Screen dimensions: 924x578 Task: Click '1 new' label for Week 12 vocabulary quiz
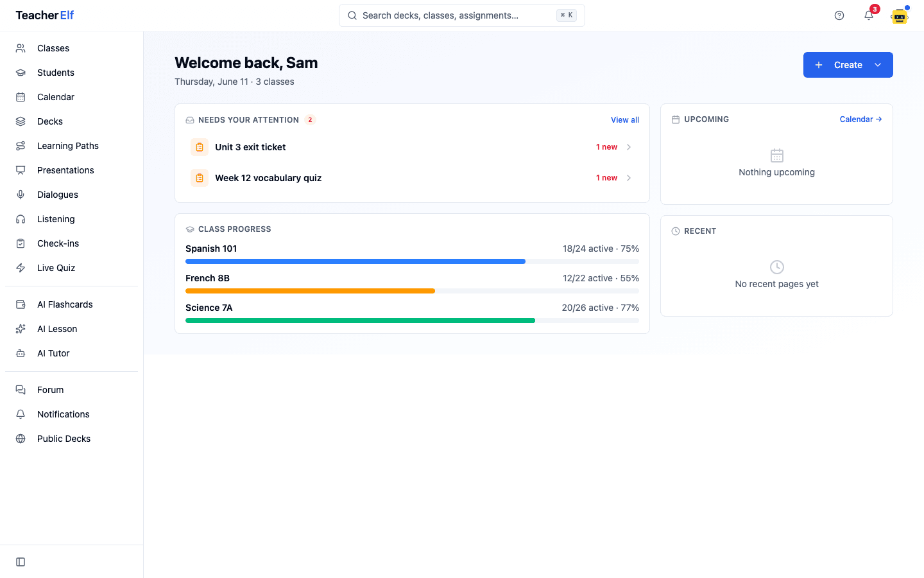(606, 178)
